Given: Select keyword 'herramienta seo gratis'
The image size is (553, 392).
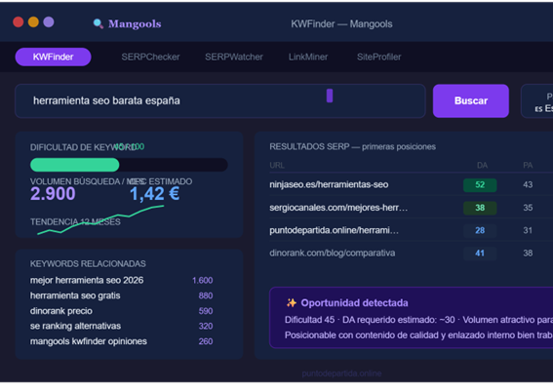Looking at the screenshot, I should [x=75, y=295].
